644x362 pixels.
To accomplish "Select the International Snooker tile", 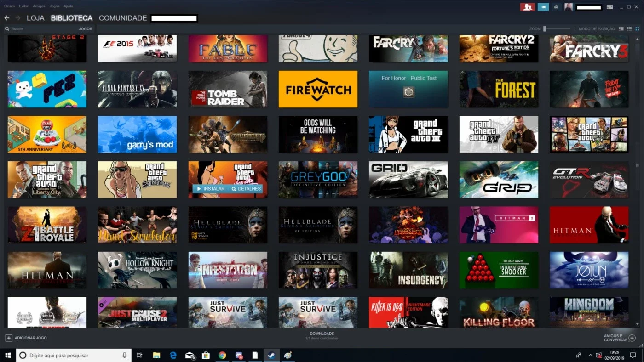I will (499, 270).
